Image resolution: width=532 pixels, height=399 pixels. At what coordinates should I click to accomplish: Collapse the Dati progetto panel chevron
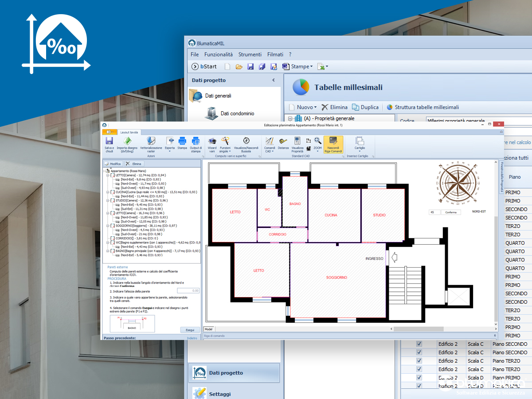[x=274, y=80]
